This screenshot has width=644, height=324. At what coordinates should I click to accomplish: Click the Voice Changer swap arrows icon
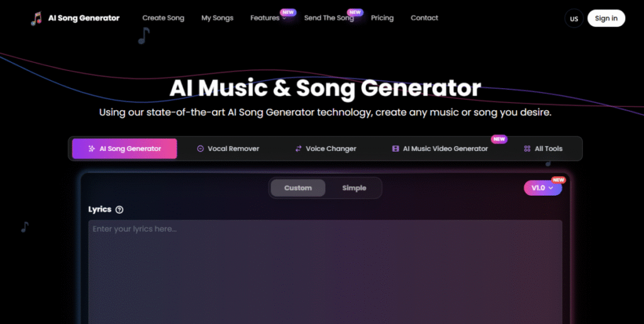click(x=298, y=149)
